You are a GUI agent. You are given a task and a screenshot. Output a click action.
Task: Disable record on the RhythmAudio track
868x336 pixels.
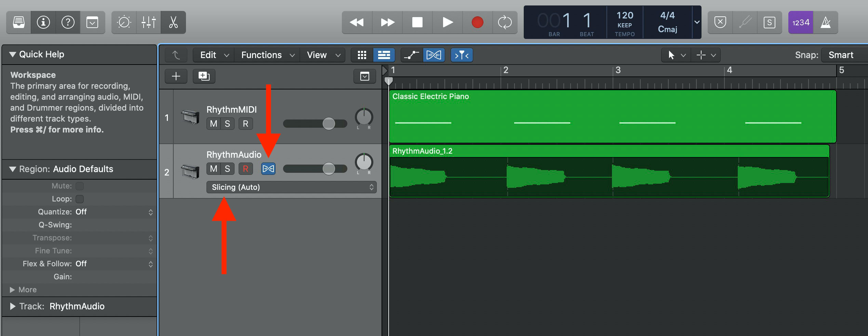[x=245, y=169]
